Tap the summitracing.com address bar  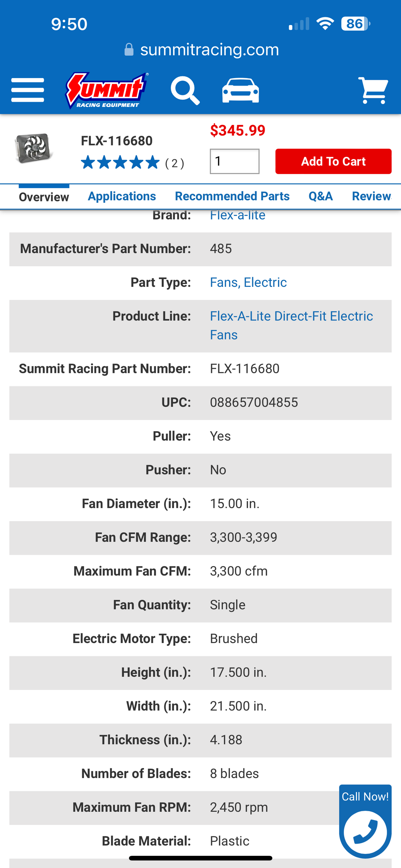click(x=209, y=50)
